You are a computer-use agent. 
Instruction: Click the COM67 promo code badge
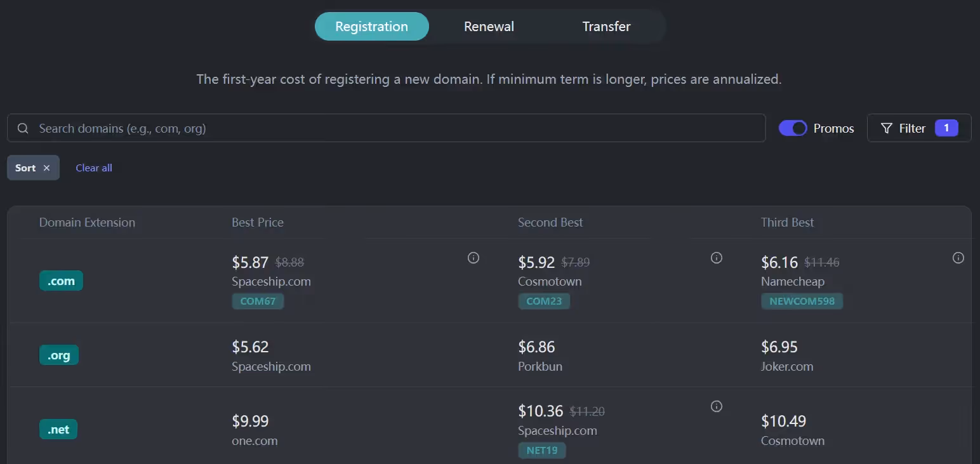(258, 301)
